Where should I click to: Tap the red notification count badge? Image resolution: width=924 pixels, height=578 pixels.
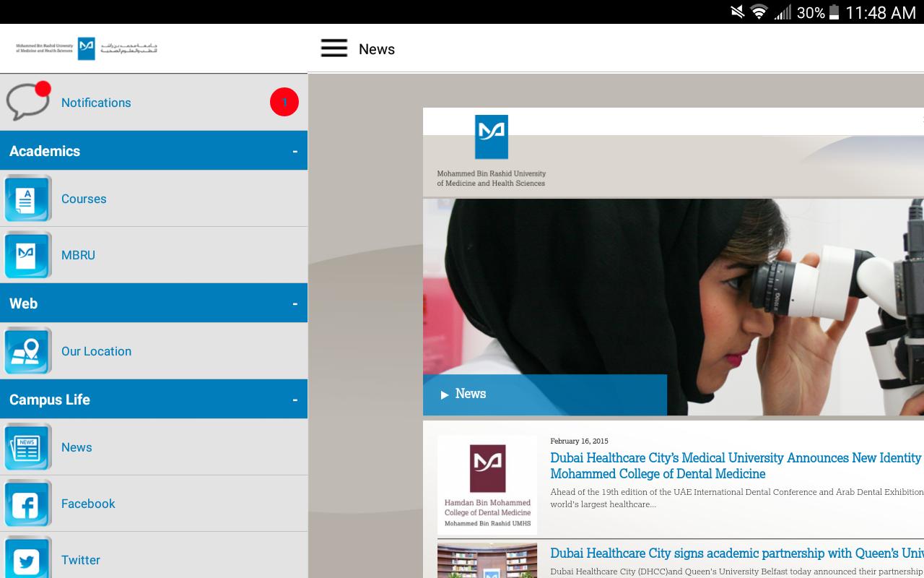pyautogui.click(x=284, y=102)
